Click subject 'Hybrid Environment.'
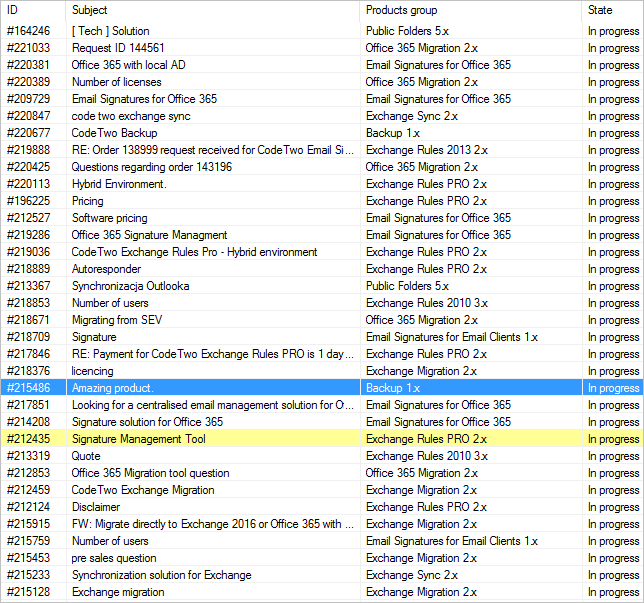This screenshot has height=603, width=644. click(119, 184)
